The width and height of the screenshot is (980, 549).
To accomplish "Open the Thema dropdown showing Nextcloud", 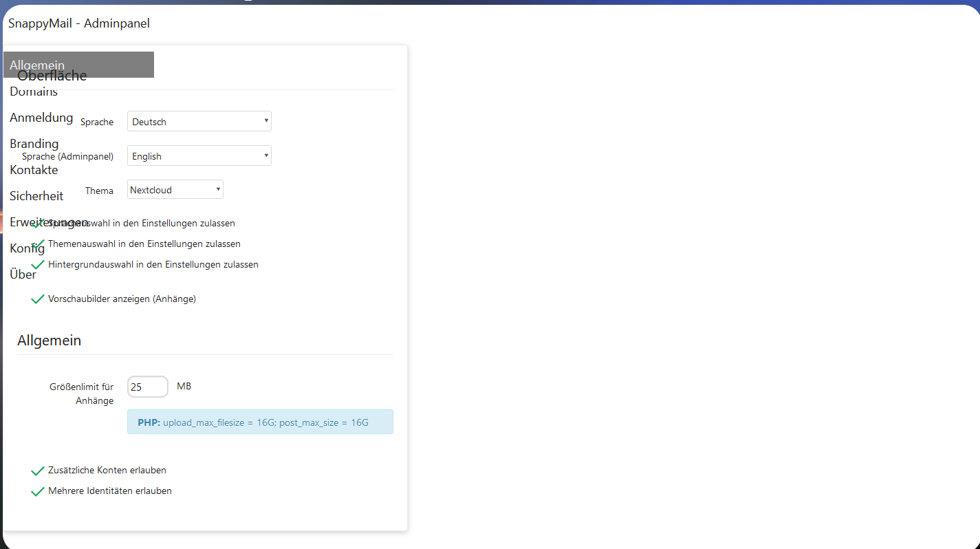I will (x=175, y=189).
